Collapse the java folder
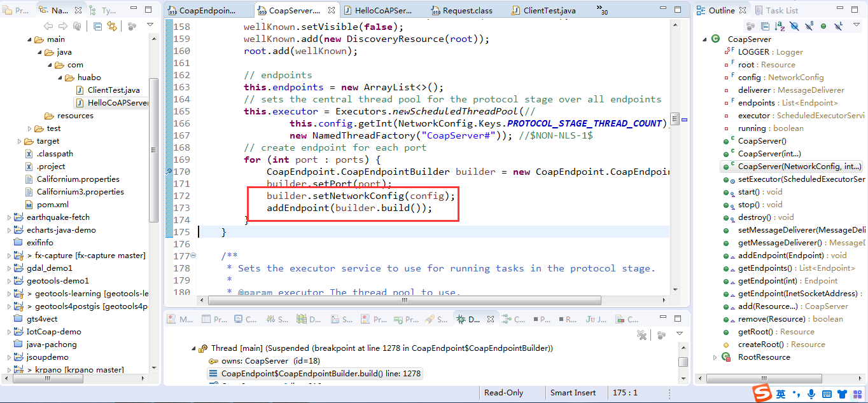Viewport: 868px width, 403px height. pyautogui.click(x=39, y=52)
